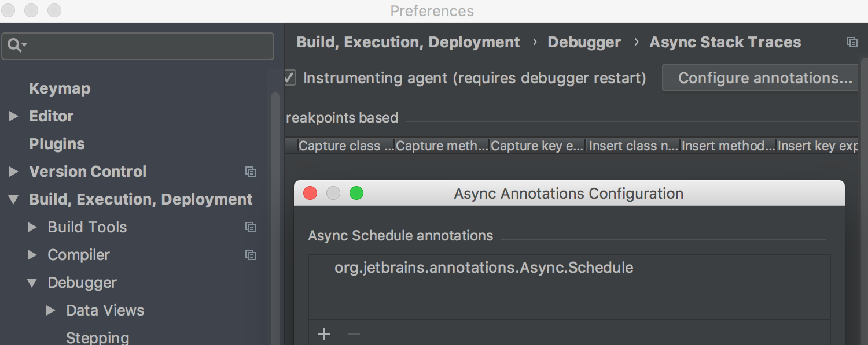868x345 pixels.
Task: Click the project-level icon beside Build Tools
Action: click(x=251, y=227)
